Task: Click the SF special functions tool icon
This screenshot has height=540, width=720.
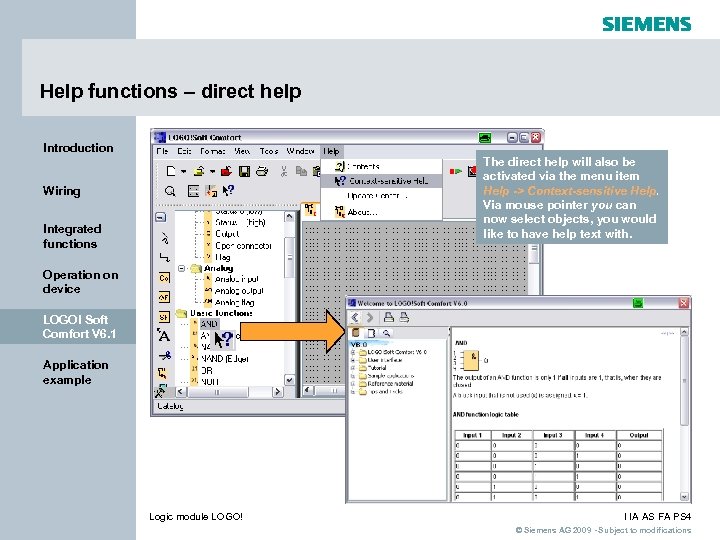Action: pyautogui.click(x=164, y=317)
